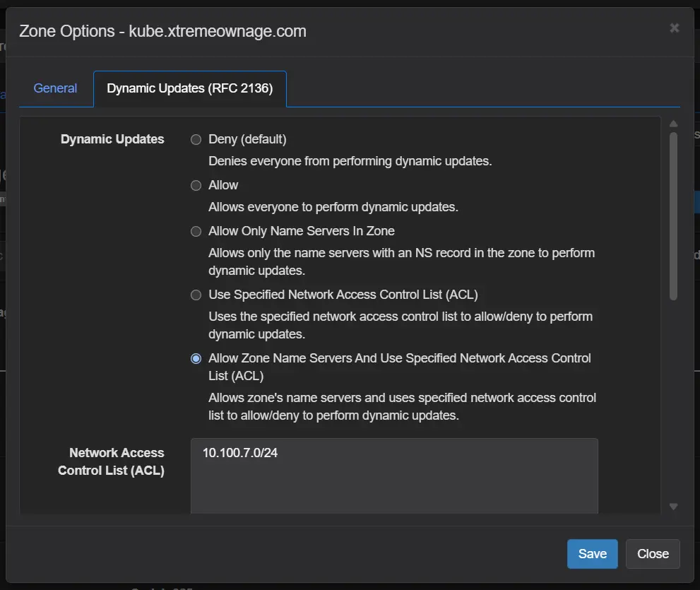This screenshot has height=590, width=700.
Task: Click the Zone Options dialog title text
Action: [x=162, y=31]
